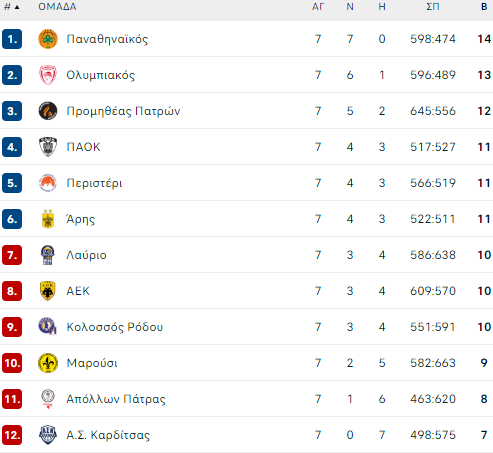The width and height of the screenshot is (493, 453).
Task: Click the Παναθηναϊκός team logo
Action: coord(48,39)
